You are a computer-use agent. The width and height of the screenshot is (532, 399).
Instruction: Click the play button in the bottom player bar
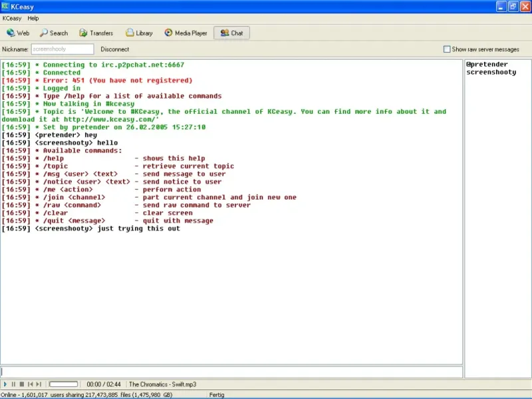point(5,384)
